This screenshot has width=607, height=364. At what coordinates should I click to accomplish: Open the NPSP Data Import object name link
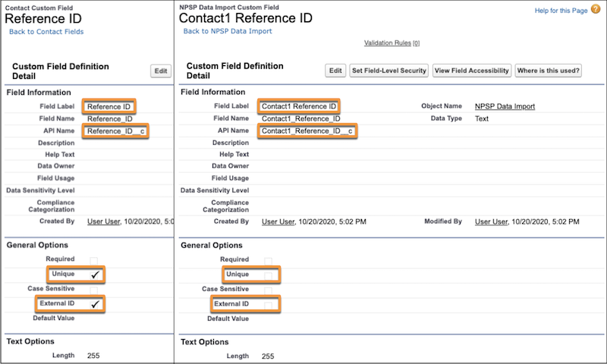505,106
